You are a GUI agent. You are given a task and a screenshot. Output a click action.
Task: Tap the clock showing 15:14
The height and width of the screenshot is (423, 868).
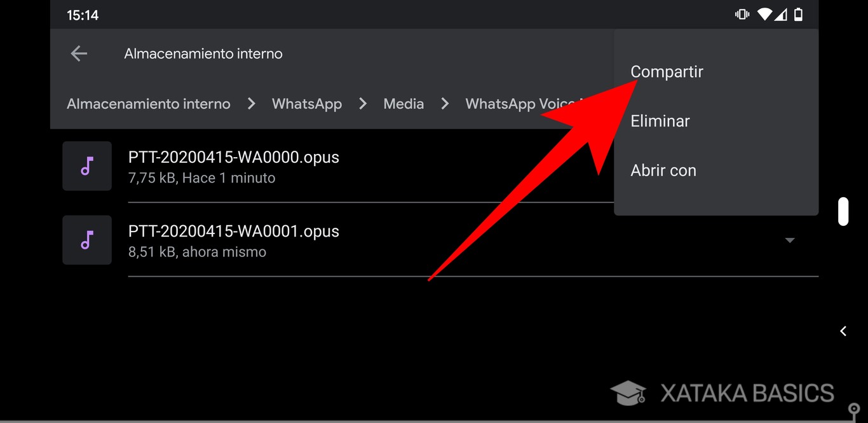click(83, 15)
